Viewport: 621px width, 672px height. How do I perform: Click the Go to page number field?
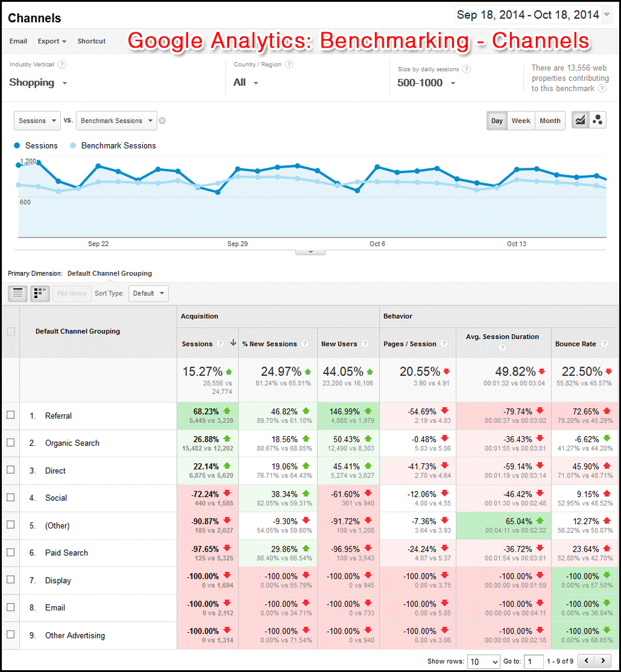coord(533,661)
